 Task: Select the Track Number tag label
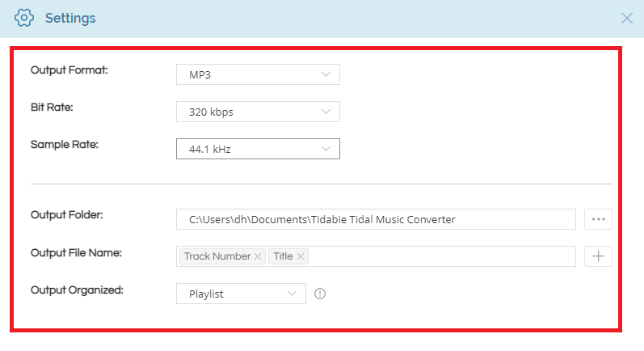[x=217, y=256]
